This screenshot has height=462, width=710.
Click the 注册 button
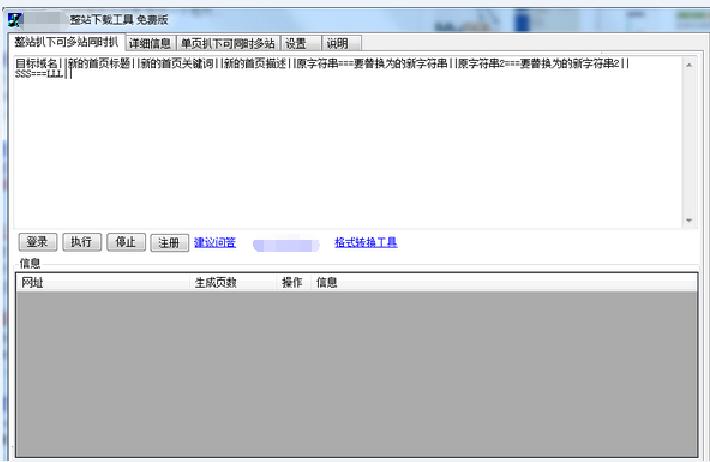tap(168, 242)
